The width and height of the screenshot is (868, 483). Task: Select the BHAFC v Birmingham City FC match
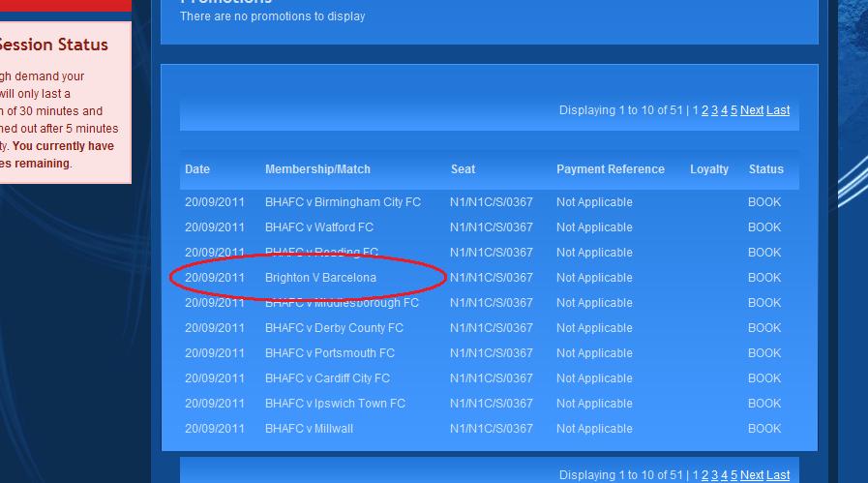pyautogui.click(x=343, y=202)
